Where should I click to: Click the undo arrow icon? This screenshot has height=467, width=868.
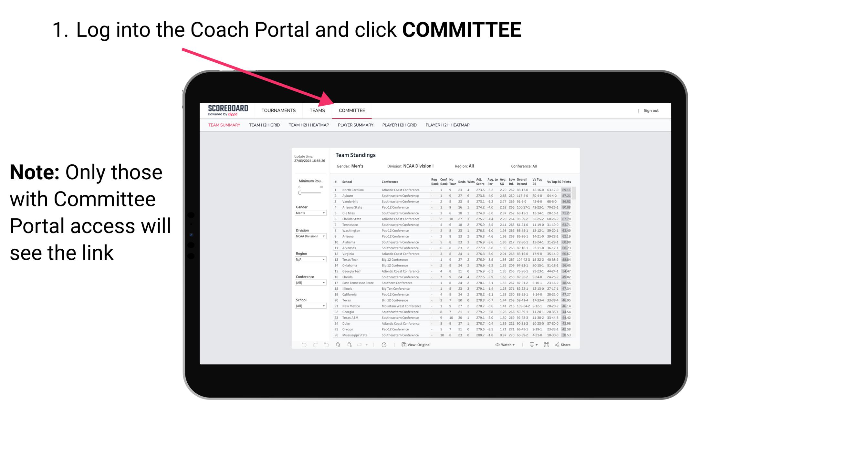pyautogui.click(x=300, y=345)
